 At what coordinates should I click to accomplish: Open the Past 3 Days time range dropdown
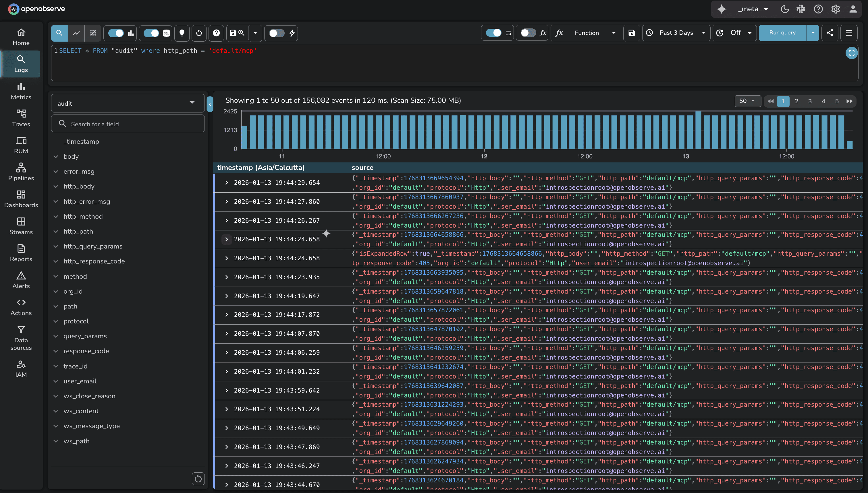676,33
